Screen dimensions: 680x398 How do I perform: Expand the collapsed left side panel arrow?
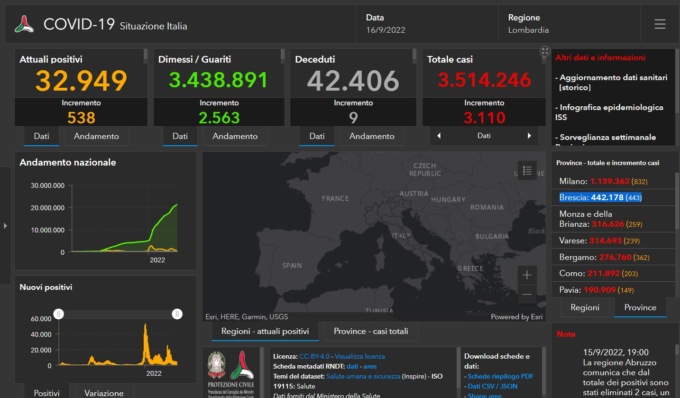pos(5,225)
